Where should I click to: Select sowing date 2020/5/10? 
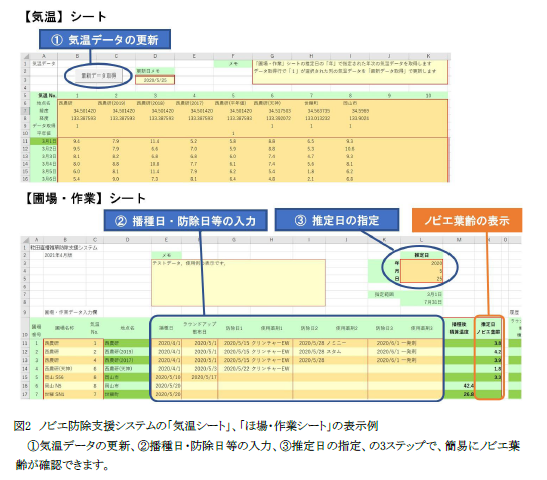coord(167,377)
